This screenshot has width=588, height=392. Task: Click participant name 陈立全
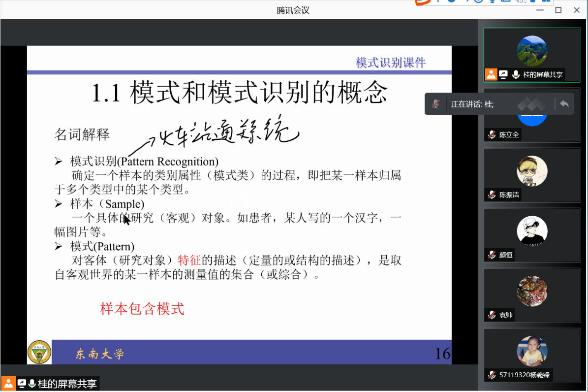pyautogui.click(x=509, y=134)
